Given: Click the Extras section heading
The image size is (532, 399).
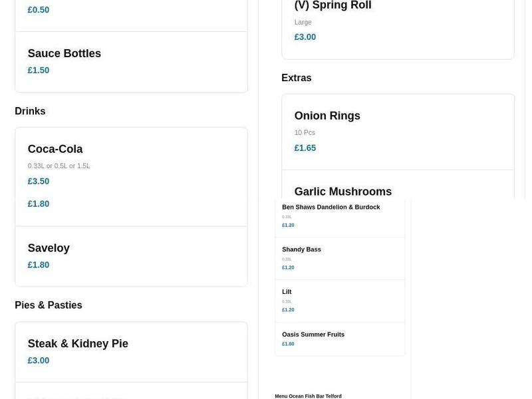Looking at the screenshot, I should pyautogui.click(x=296, y=78).
